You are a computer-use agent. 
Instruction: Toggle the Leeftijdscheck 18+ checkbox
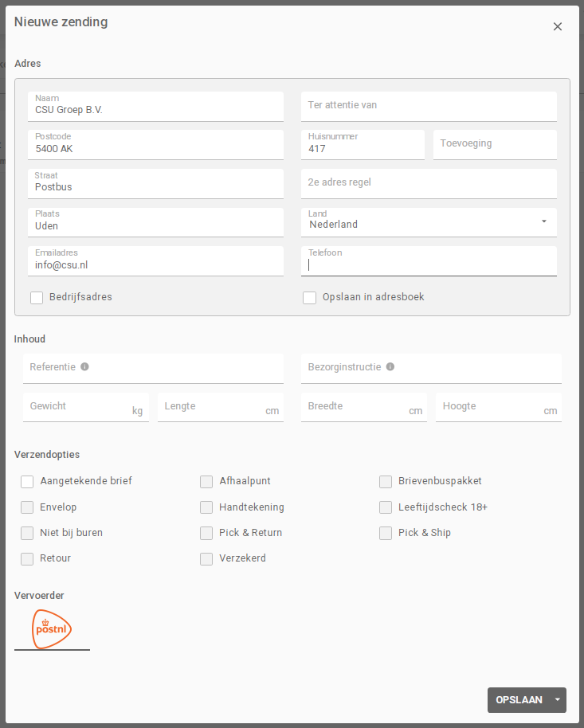point(386,507)
